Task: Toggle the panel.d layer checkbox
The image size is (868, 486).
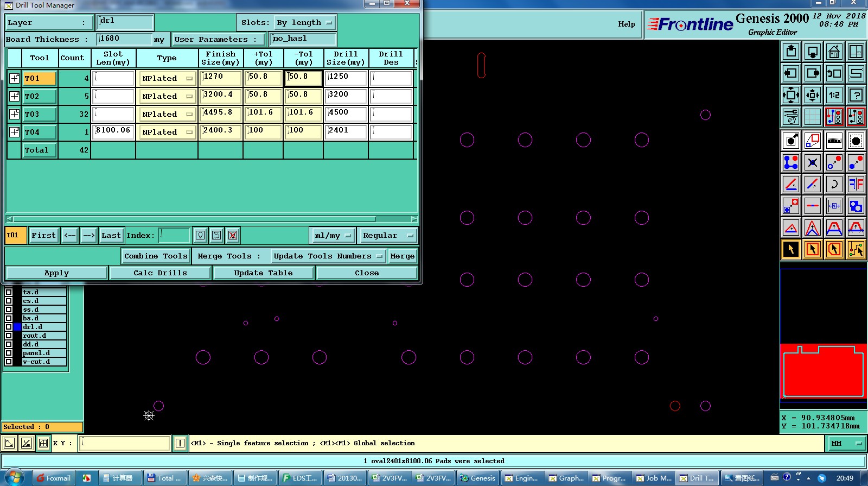Action: tap(9, 353)
